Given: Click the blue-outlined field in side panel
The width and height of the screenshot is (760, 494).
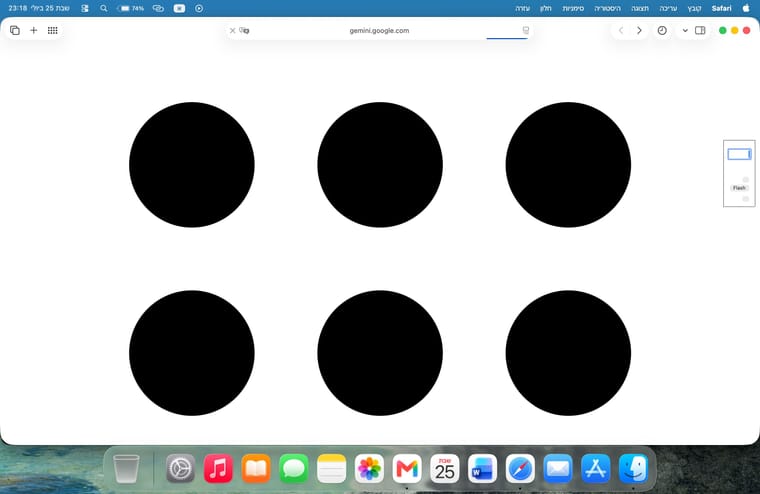Looking at the screenshot, I should (739, 154).
